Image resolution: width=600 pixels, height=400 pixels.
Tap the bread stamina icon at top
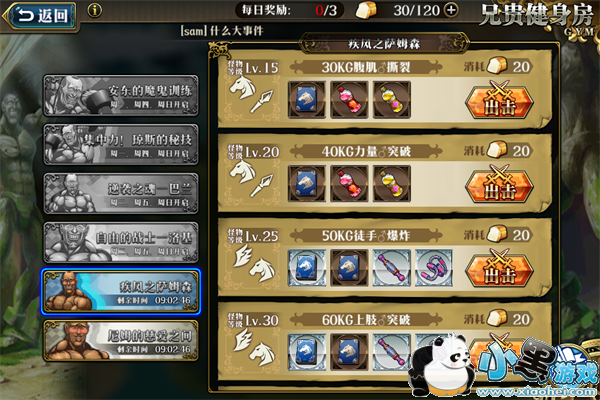[x=367, y=11]
